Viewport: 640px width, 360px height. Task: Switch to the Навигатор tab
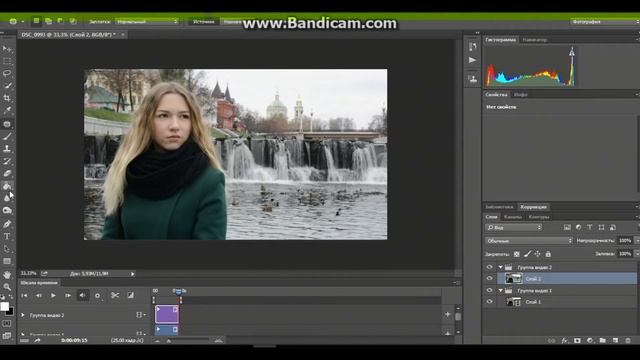[x=534, y=40]
